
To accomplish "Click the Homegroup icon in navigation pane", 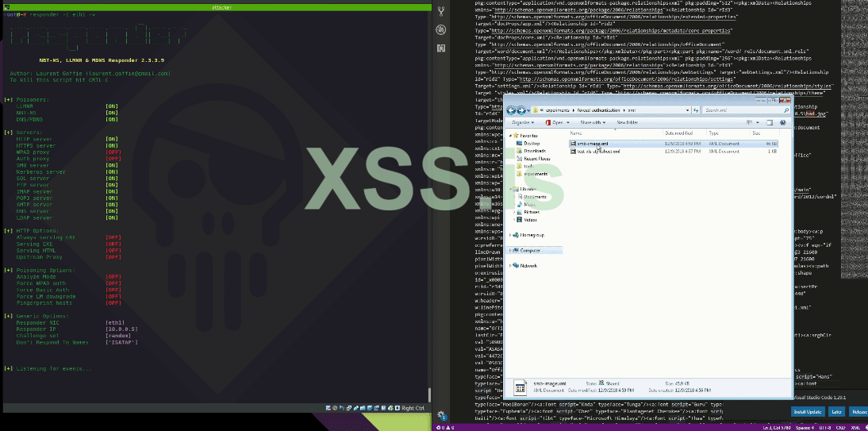I will click(x=516, y=235).
